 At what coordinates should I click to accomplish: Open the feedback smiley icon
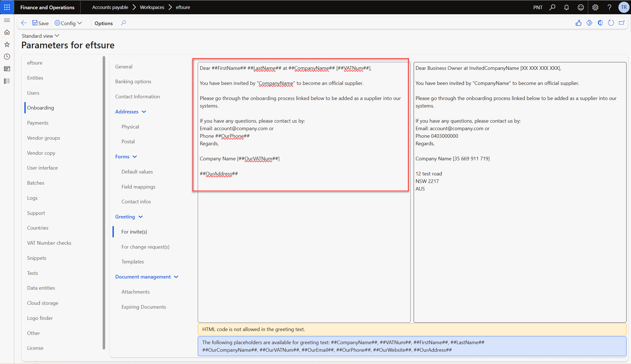pyautogui.click(x=581, y=7)
